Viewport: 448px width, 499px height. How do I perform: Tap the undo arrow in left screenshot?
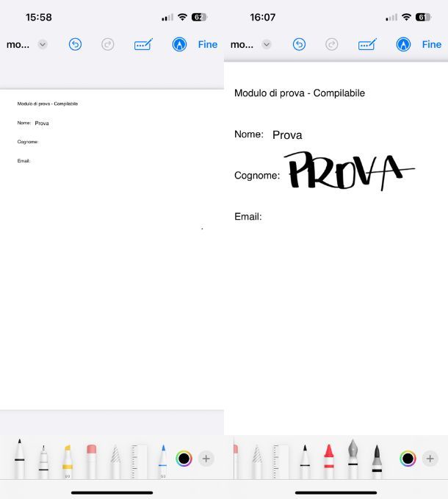tap(75, 44)
